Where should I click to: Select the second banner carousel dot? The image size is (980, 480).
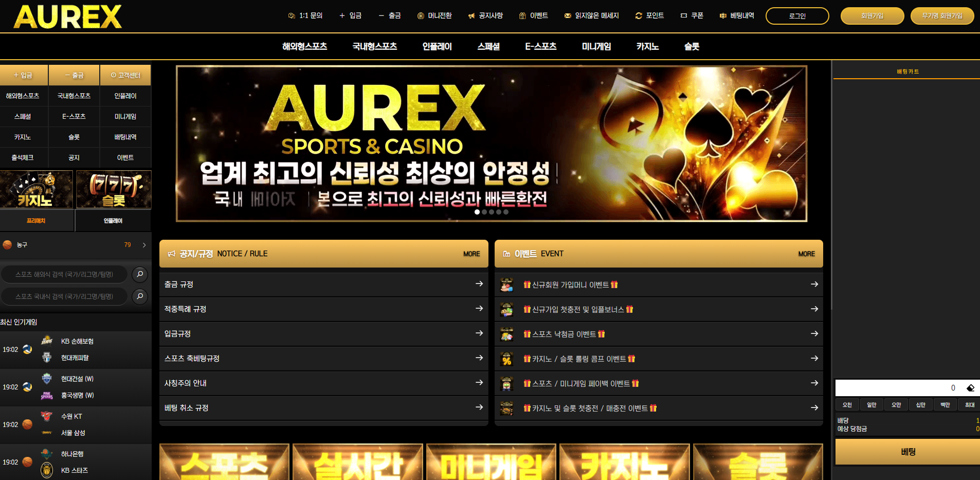tap(484, 212)
